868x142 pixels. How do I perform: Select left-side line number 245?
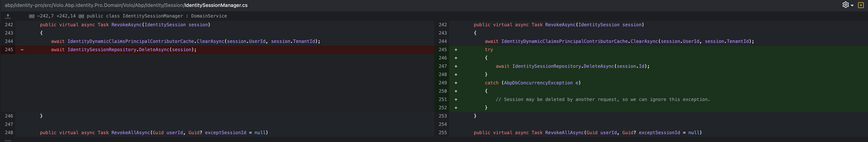coord(9,50)
